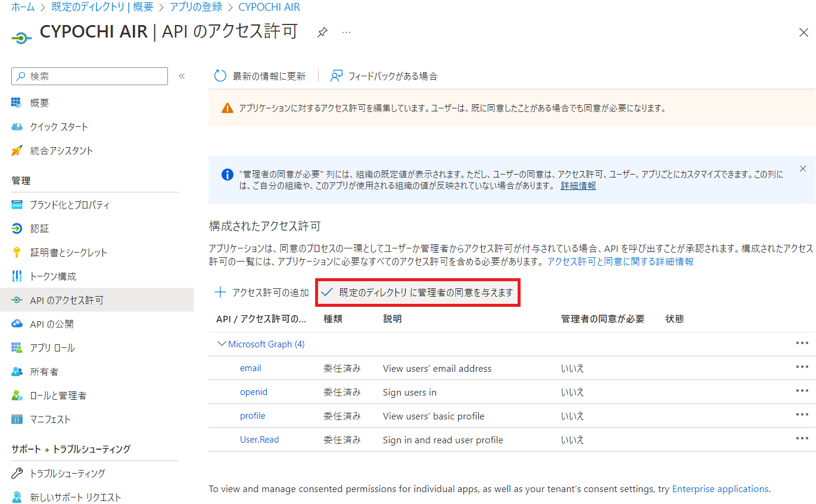Close the API permissions blade with X
This screenshot has height=504, width=816.
tap(803, 33)
